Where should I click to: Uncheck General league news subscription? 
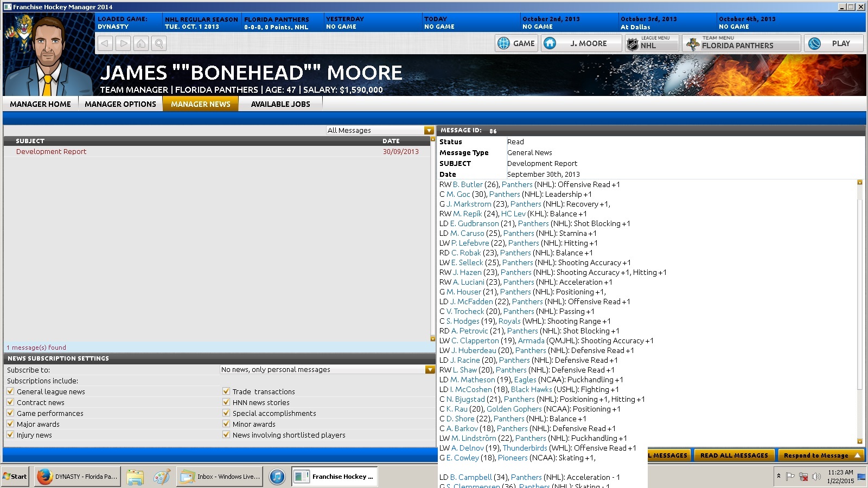pyautogui.click(x=10, y=391)
